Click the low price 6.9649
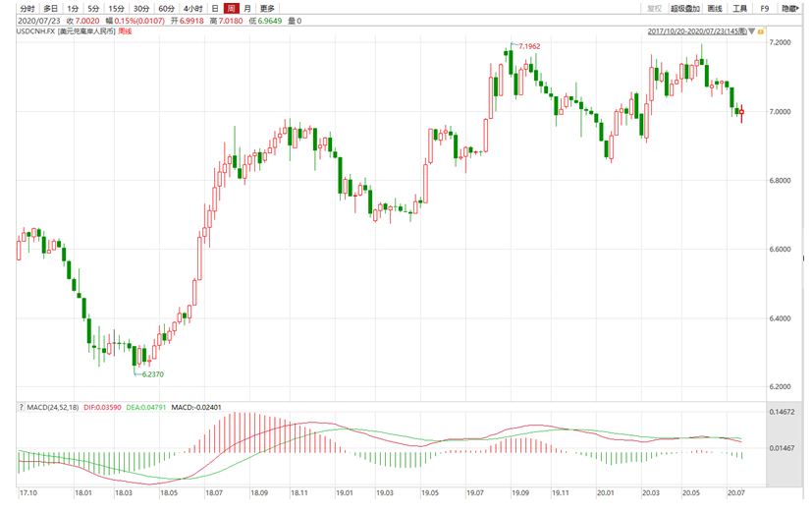Screen dimensions: 812x514 tap(270, 21)
